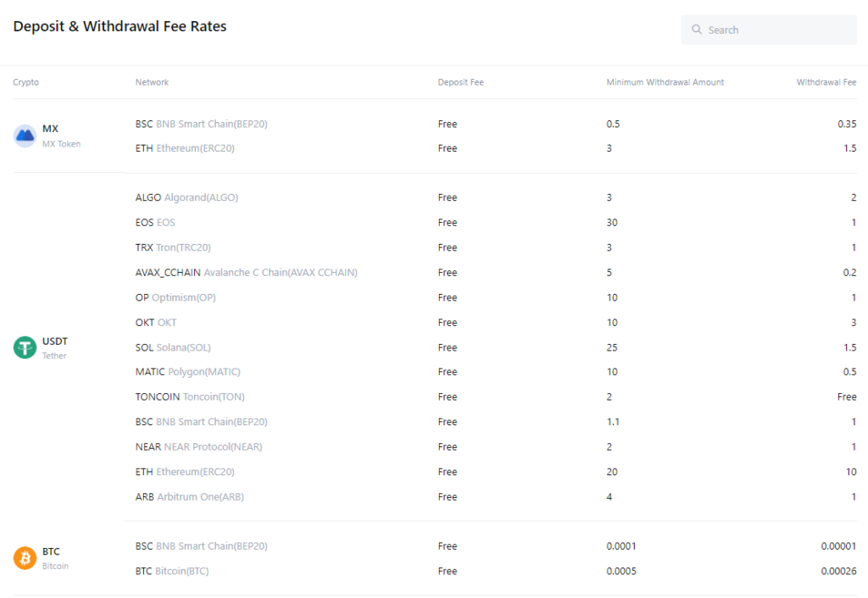Click the magnifier icon in the search bar

[x=696, y=30]
